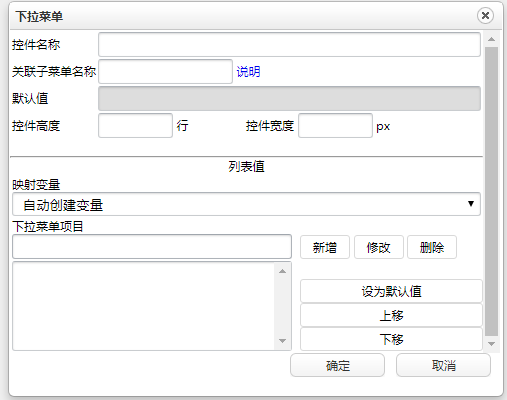Click the dialog scrollbar down arrow
The height and width of the screenshot is (400, 507).
[491, 344]
